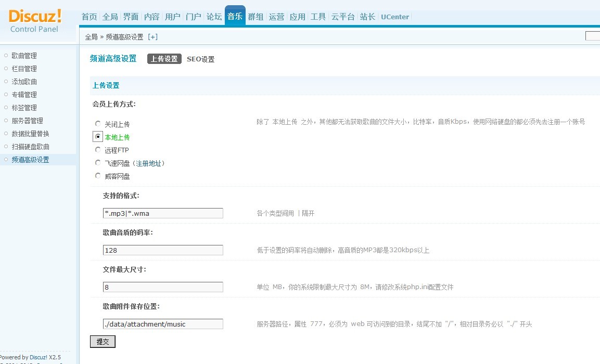The height and width of the screenshot is (364, 600).
Task: Click the [+] add shortcut icon
Action: 152,37
